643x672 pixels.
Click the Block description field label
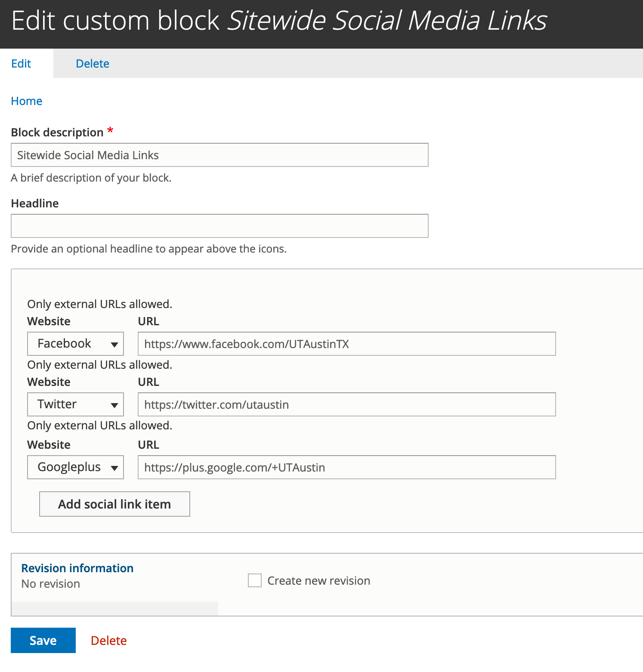(x=57, y=133)
